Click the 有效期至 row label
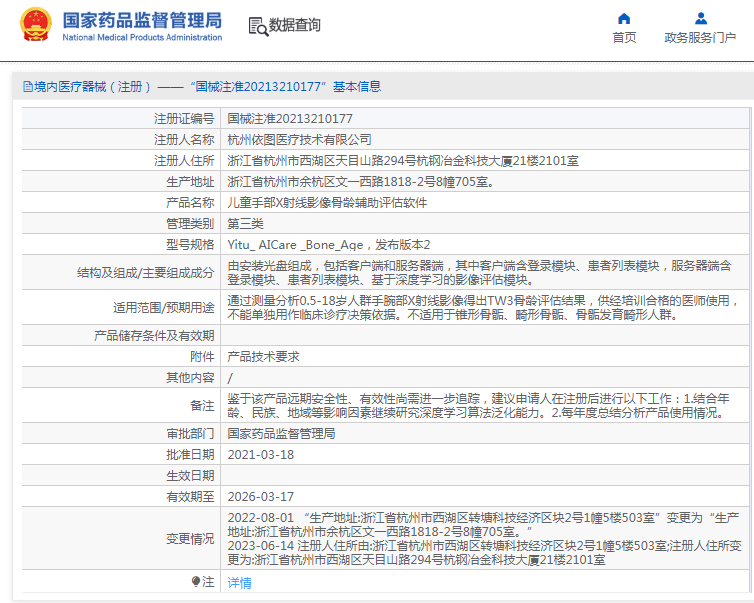Screen dimensions: 754x603 (x=190, y=497)
